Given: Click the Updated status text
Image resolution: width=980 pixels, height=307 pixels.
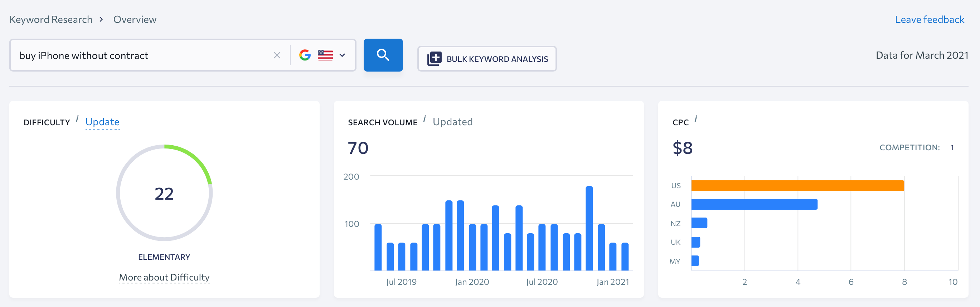Looking at the screenshot, I should (x=453, y=122).
